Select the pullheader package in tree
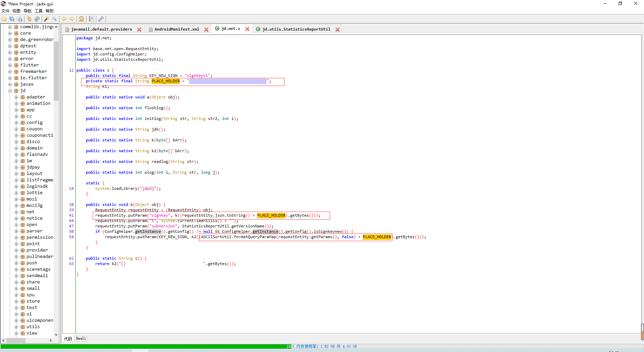The image size is (644, 352). coord(40,257)
